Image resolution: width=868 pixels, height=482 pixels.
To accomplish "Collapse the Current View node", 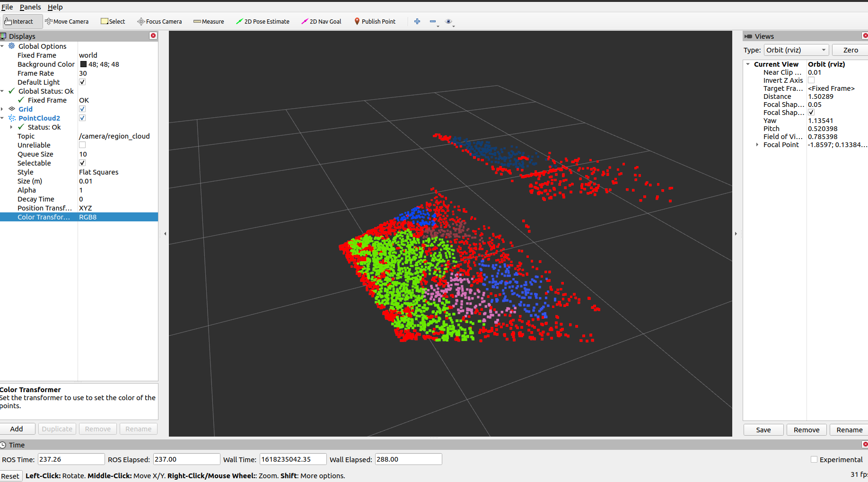I will point(748,64).
